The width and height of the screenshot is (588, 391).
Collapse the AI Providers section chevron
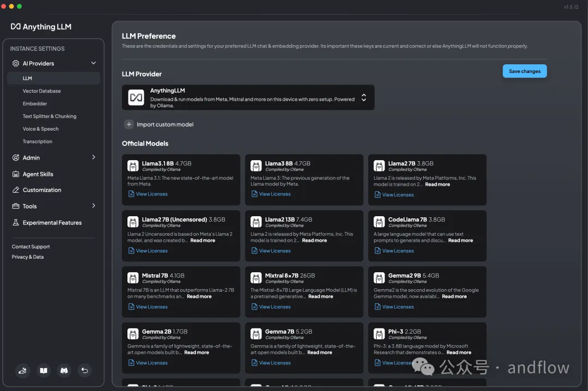click(x=94, y=63)
